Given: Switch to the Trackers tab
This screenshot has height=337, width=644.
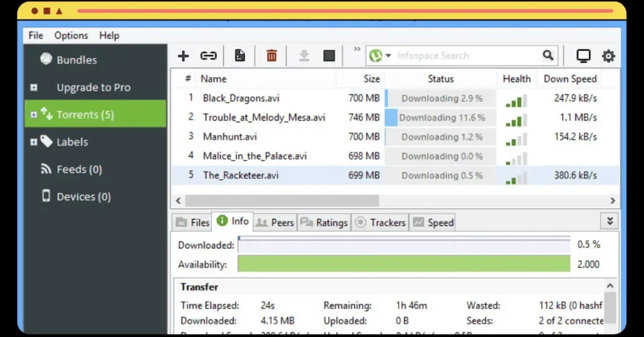Looking at the screenshot, I should point(380,223).
